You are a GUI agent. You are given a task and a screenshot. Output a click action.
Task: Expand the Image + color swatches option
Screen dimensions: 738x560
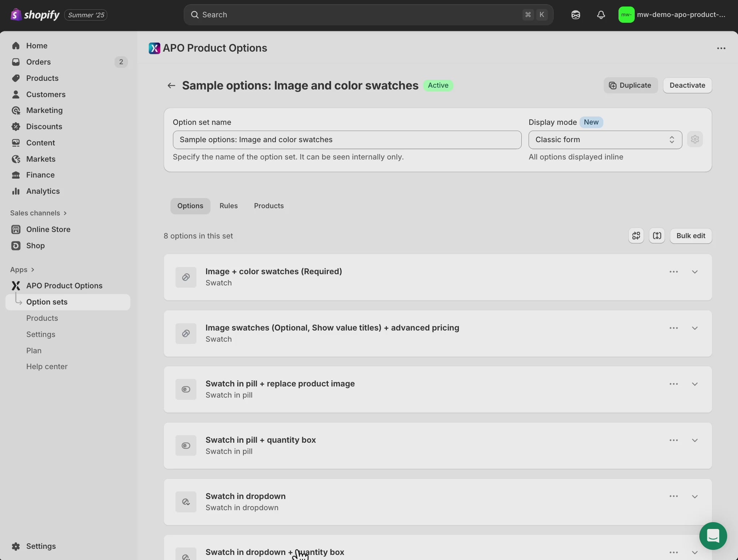click(695, 272)
